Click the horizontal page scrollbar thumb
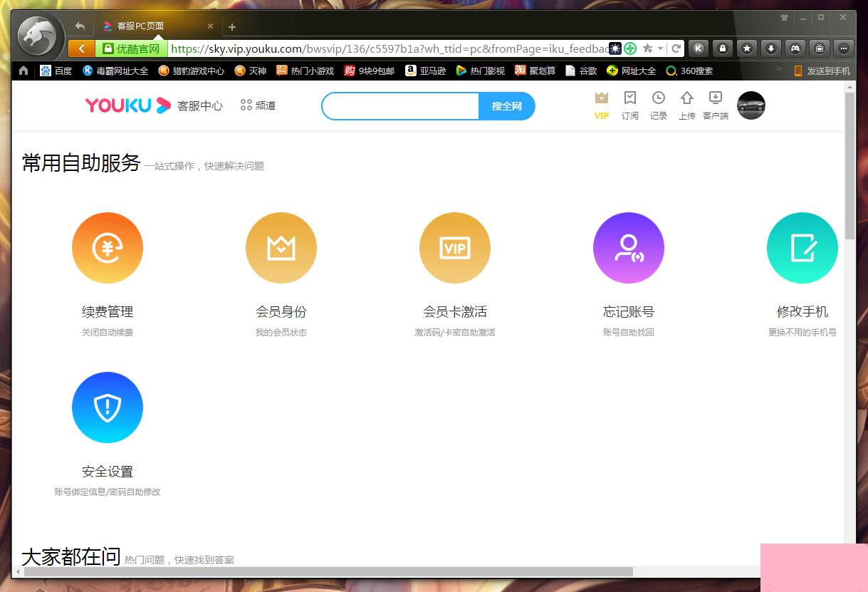 click(330, 571)
